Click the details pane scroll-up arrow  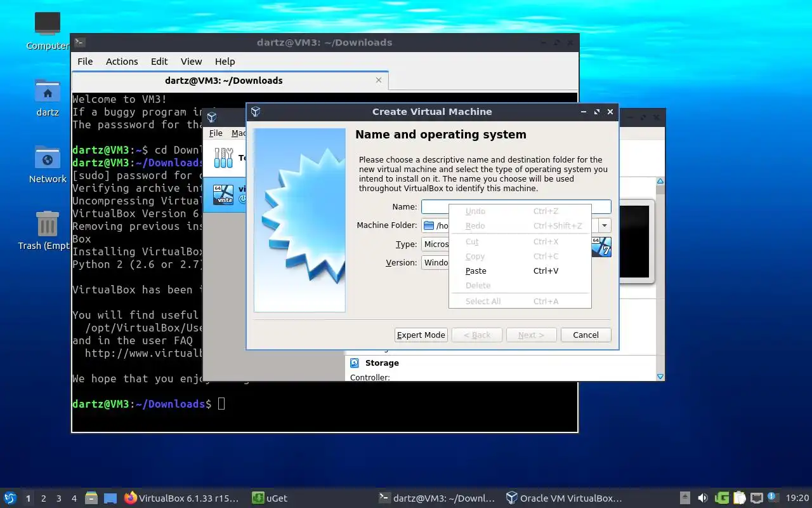pyautogui.click(x=660, y=182)
